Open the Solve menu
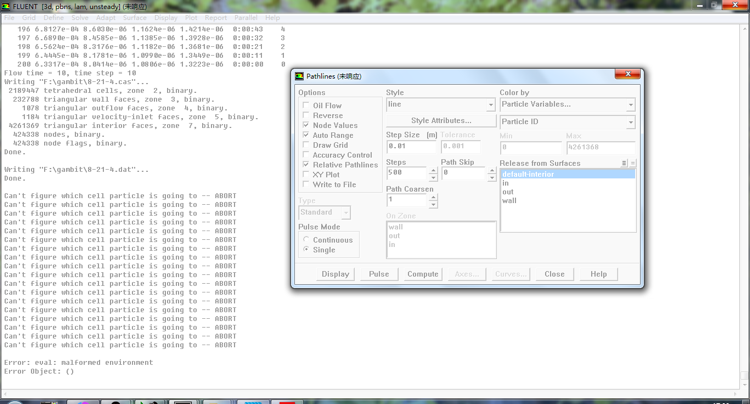 pos(79,18)
